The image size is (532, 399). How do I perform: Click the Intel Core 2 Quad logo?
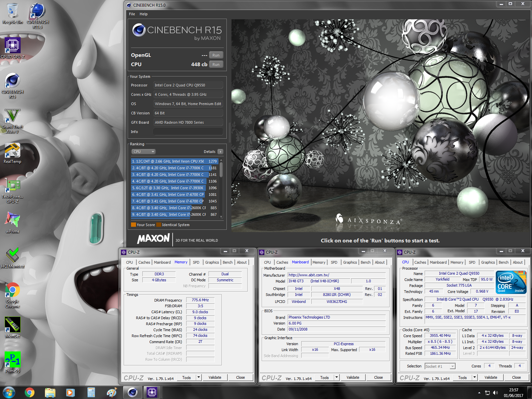point(511,282)
